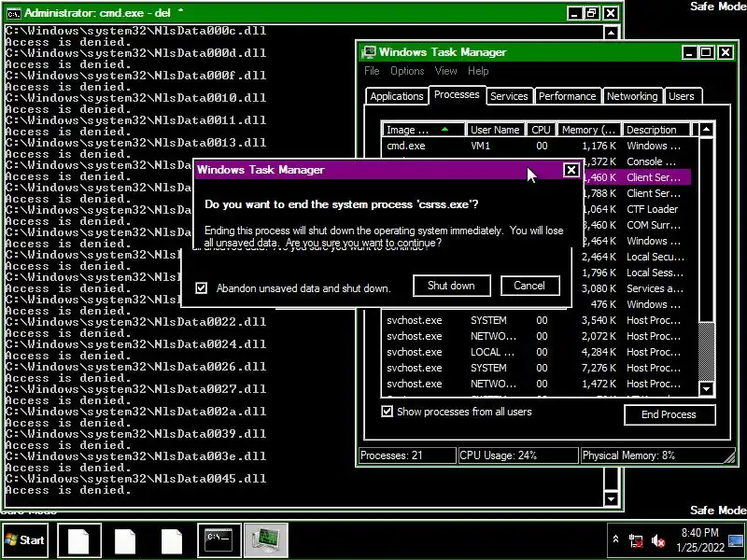Open the clock showing 8:40 PM
747x560 pixels.
pyautogui.click(x=700, y=540)
